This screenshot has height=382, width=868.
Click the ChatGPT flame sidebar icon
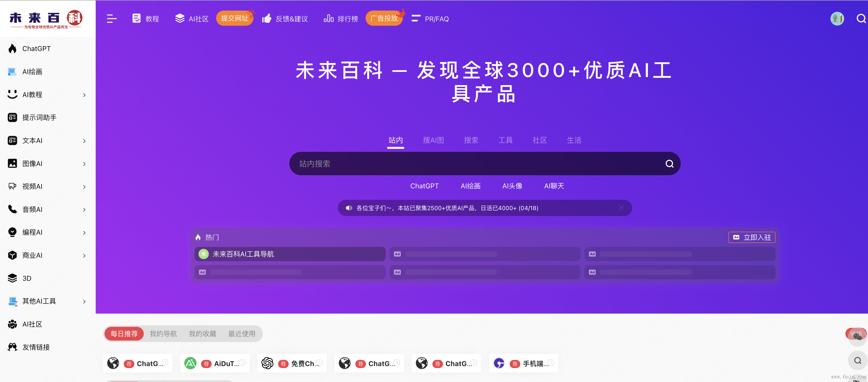[x=13, y=49]
